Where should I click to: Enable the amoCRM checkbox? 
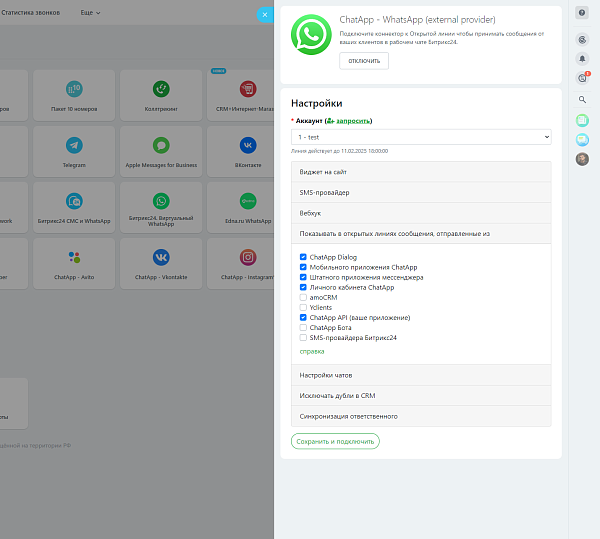[303, 297]
